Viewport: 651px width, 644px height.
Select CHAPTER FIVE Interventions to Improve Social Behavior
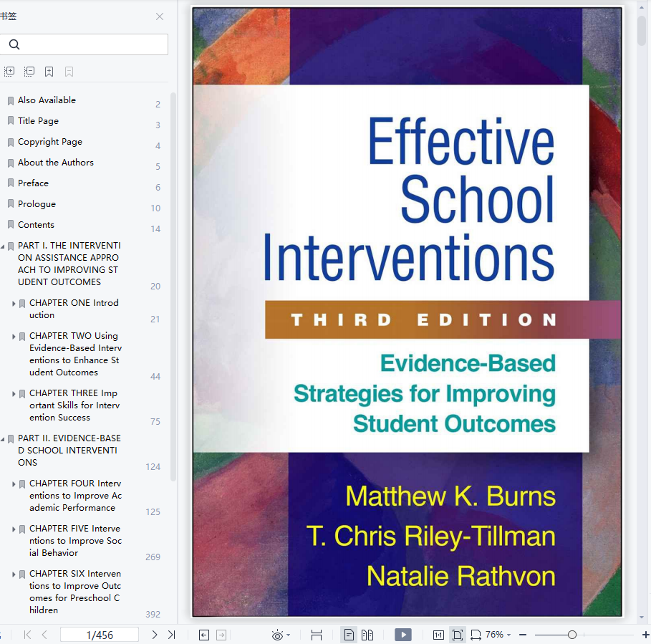tap(75, 541)
